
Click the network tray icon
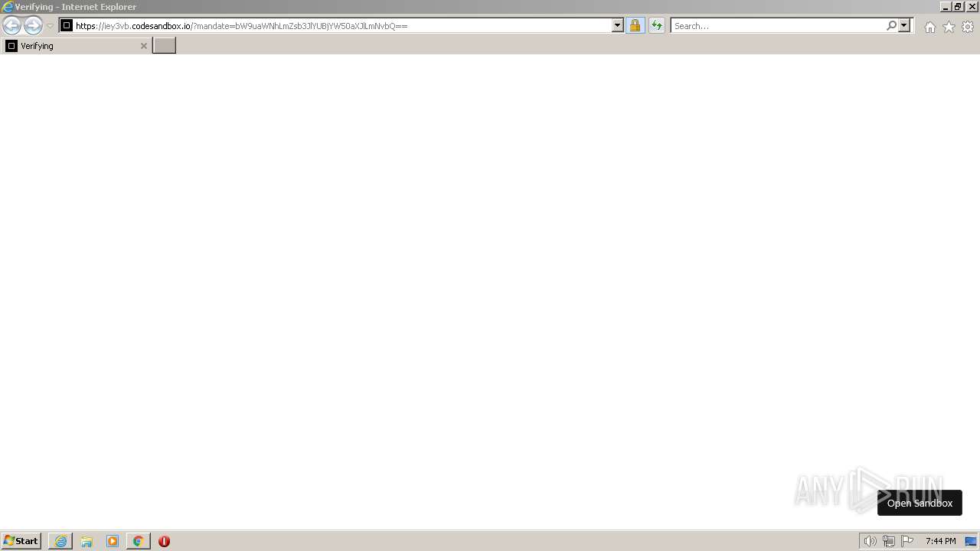pos(888,541)
